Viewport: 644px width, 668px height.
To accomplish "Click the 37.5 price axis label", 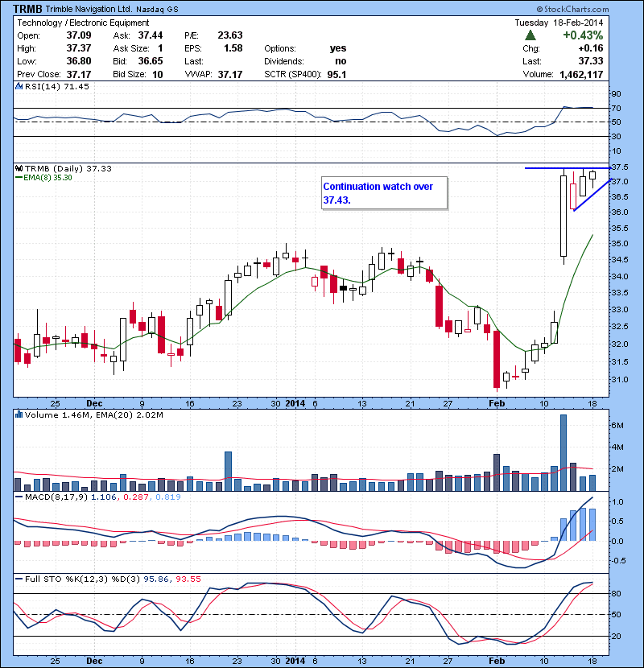I will coord(619,167).
